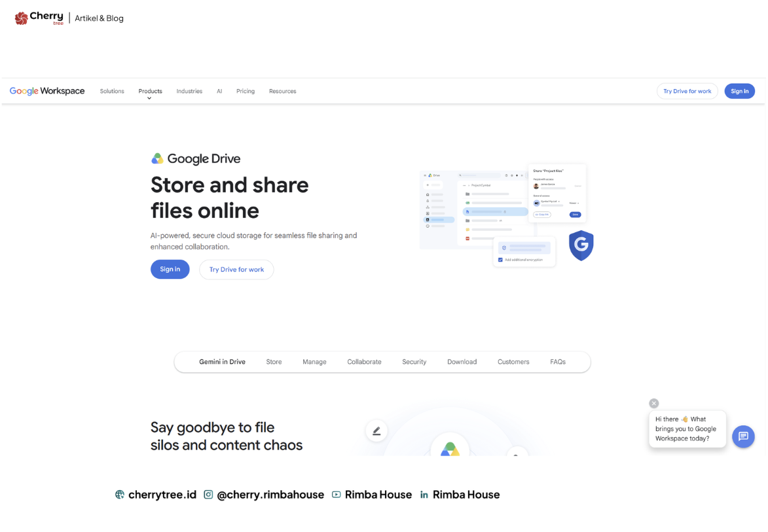Click the Drive logo in lower illustration
This screenshot has height=532, width=768.
[450, 448]
